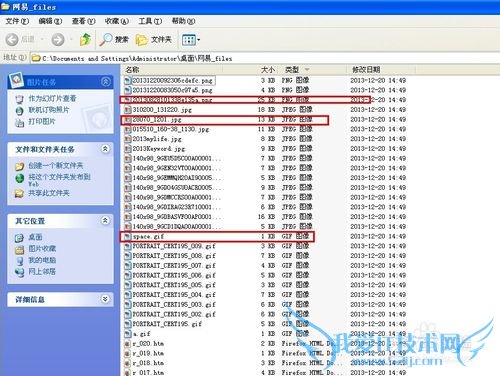Open the Search (搜索) toolbar button

pyautogui.click(x=114, y=40)
